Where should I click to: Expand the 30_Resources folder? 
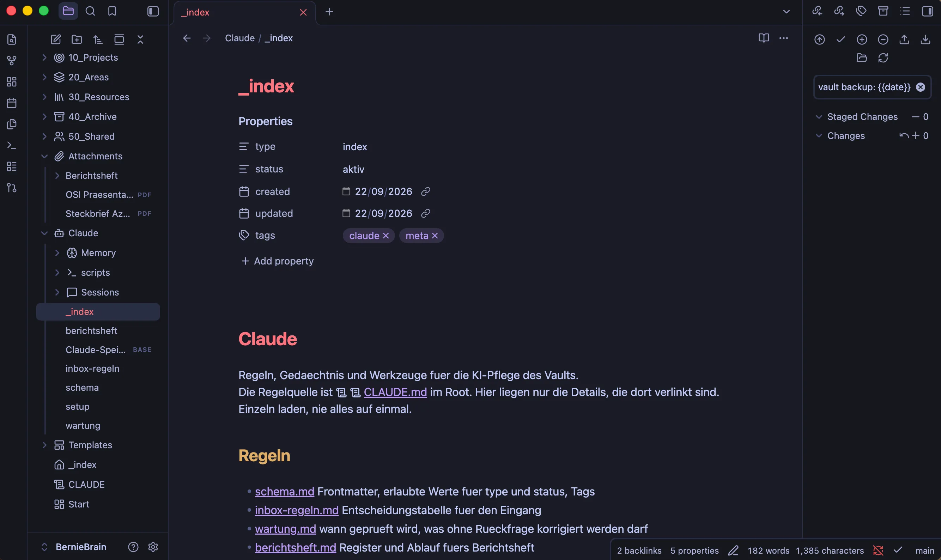pos(44,97)
